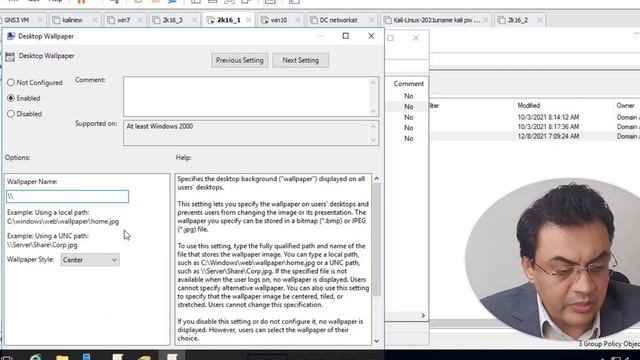
Task: Close the win10 tab with its X
Action: pos(298,20)
